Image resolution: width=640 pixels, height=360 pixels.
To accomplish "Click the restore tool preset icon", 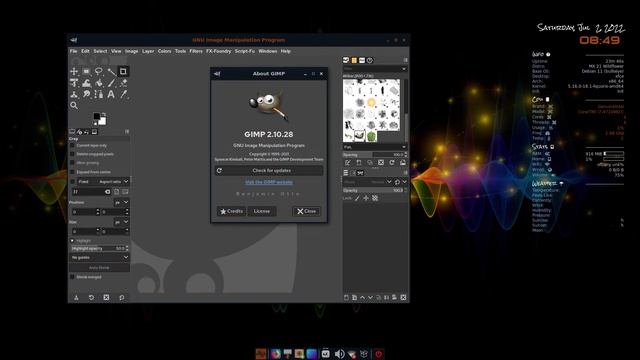I will coord(91,298).
